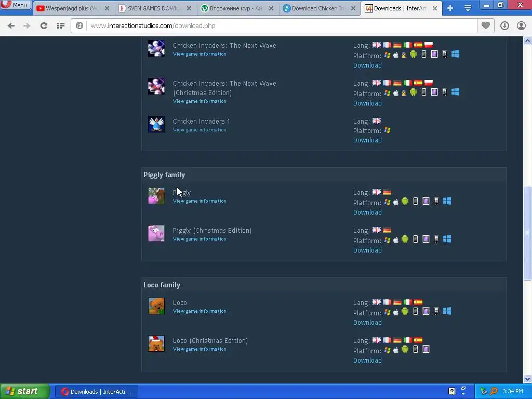
Task: Click Android platform icon for The Next Wave
Action: pos(413,54)
